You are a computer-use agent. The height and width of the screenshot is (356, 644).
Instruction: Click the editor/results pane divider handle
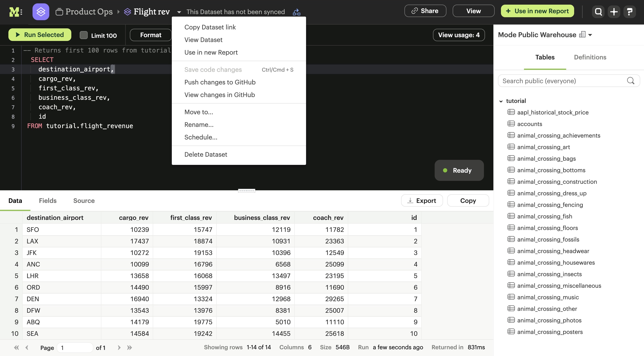tap(246, 190)
